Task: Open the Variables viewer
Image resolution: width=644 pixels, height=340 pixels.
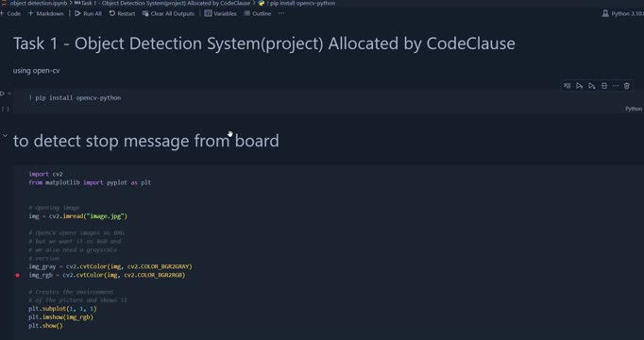Action: point(221,13)
